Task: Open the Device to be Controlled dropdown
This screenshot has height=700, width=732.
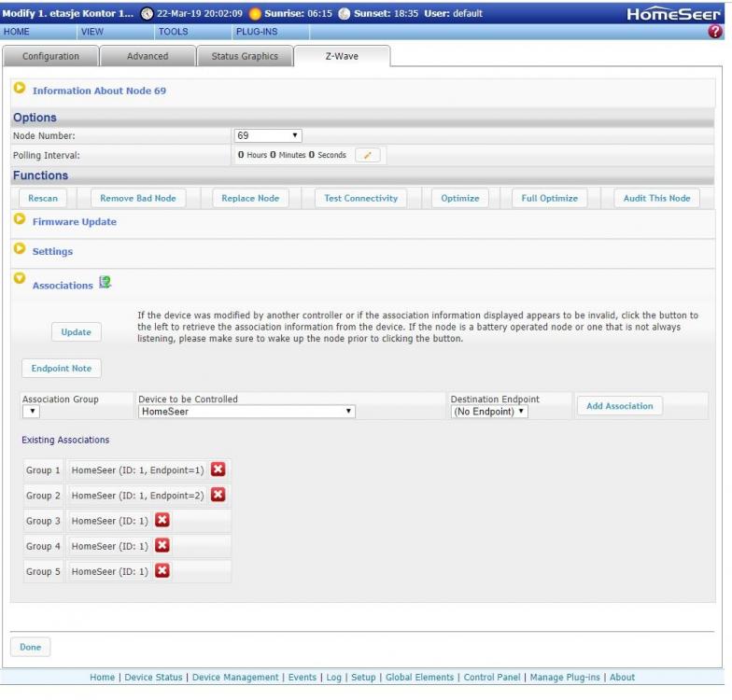Action: coord(246,412)
